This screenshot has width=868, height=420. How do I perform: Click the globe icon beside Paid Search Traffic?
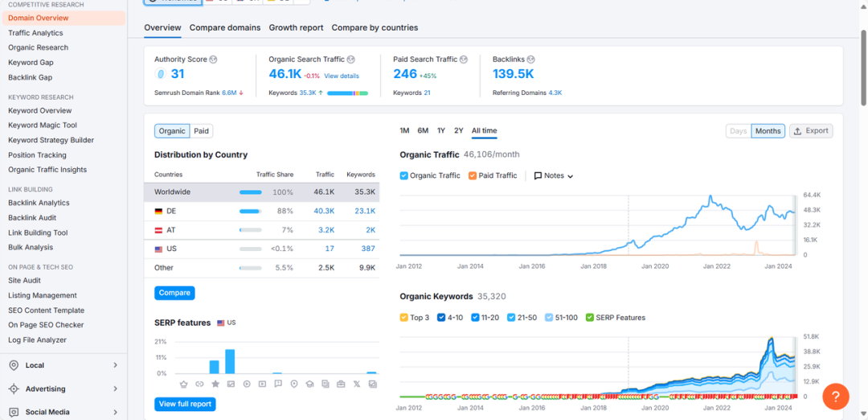(x=464, y=60)
